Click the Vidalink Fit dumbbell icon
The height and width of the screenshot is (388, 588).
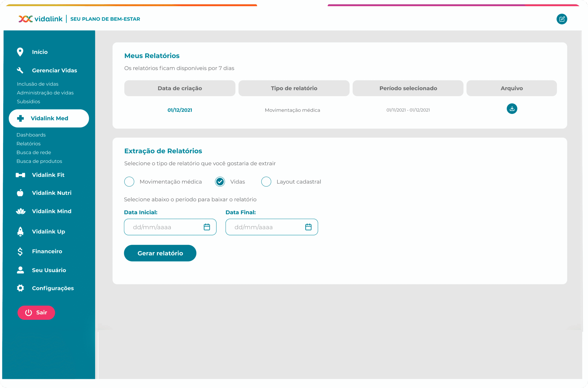[x=20, y=175]
